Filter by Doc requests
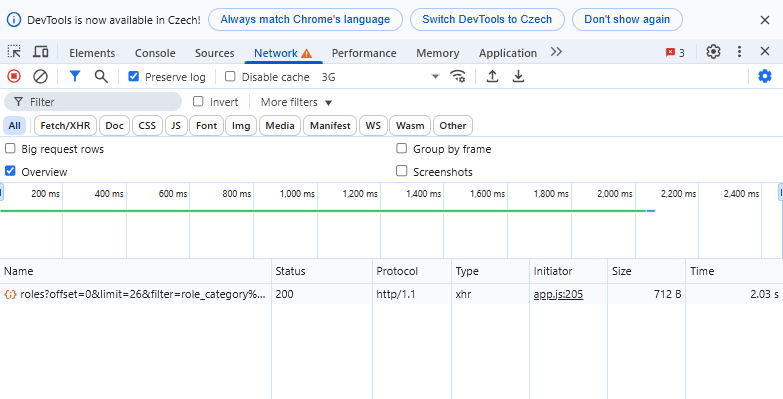The height and width of the screenshot is (399, 783). point(114,126)
